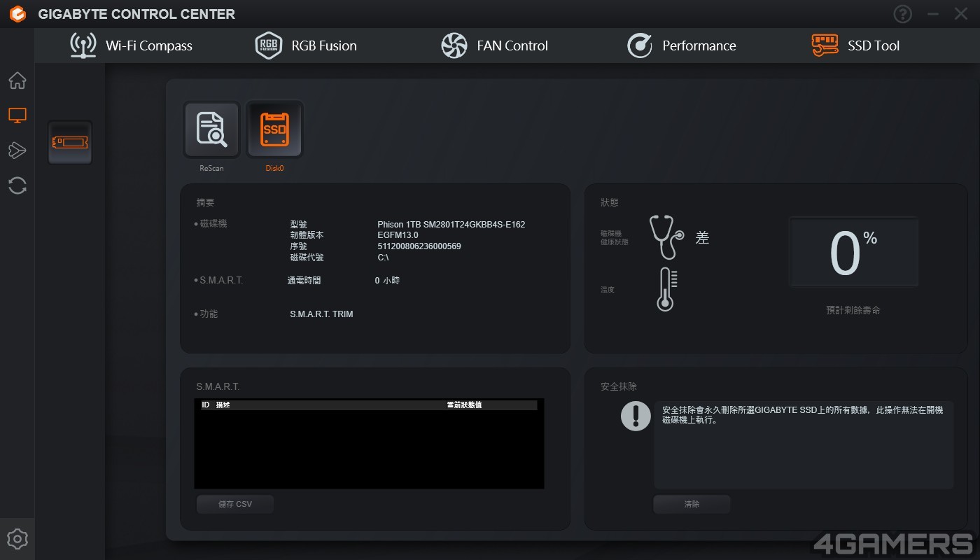Open the Performance tab

(681, 45)
